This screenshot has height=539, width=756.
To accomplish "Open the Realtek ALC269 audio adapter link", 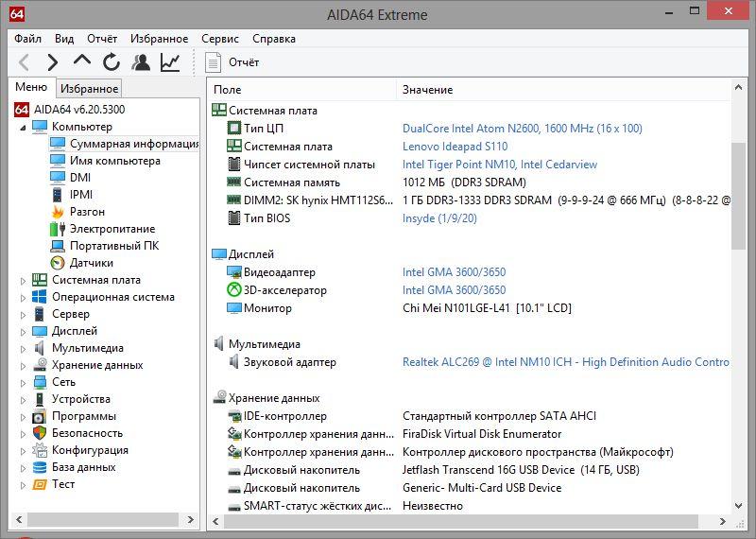I will [565, 362].
